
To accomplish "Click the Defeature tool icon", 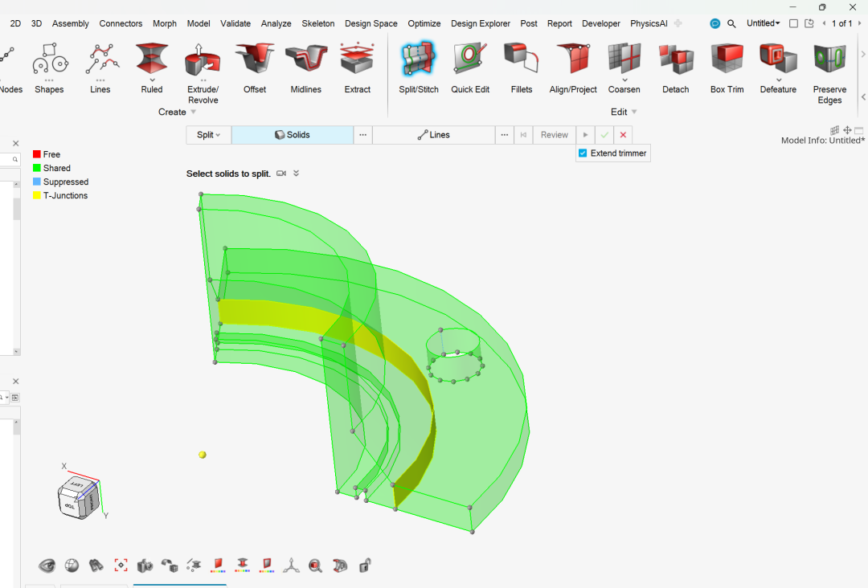I will click(x=778, y=60).
